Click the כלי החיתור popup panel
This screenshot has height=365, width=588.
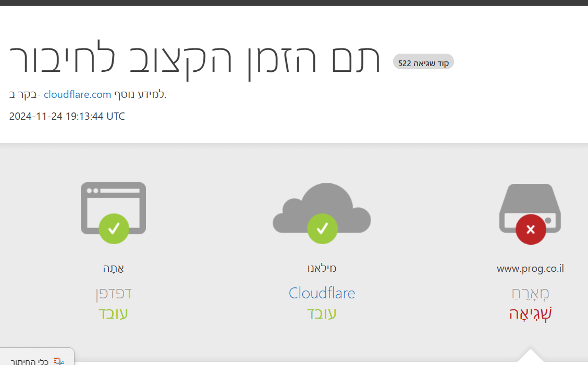36,358
